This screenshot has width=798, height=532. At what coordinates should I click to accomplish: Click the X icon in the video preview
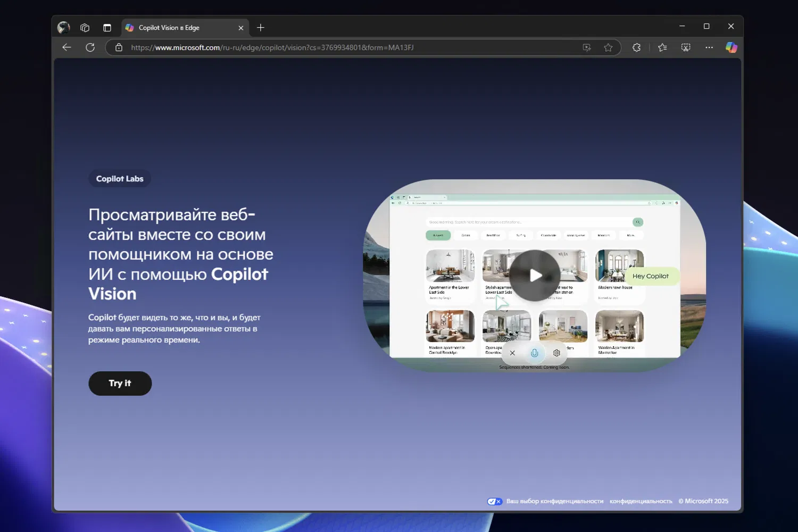(x=512, y=353)
